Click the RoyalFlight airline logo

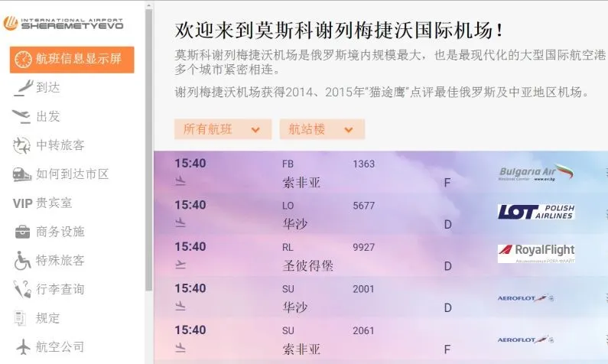(535, 252)
